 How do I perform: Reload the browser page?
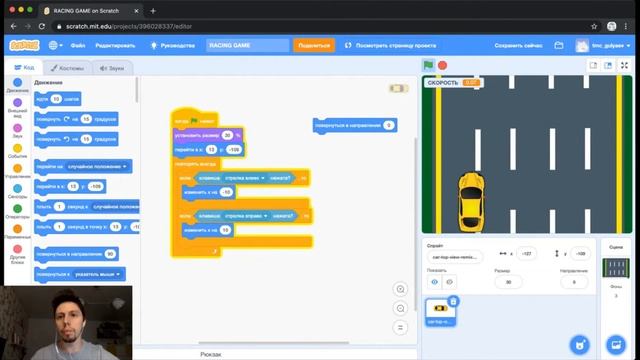[x=42, y=26]
